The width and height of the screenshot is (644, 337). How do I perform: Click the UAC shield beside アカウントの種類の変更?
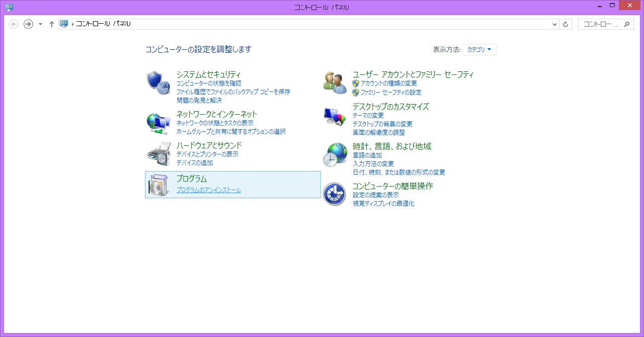tap(356, 83)
